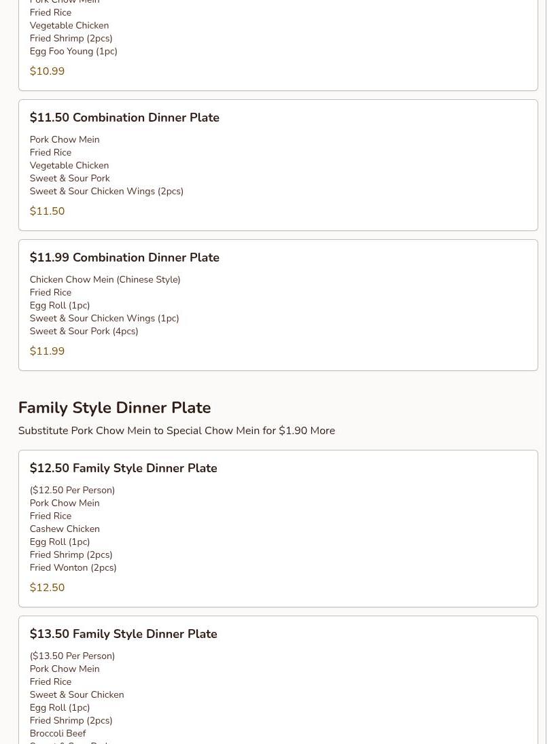Choose the $13.50 Family Style Dinner Plate title
This screenshot has height=744, width=560.
click(x=123, y=634)
